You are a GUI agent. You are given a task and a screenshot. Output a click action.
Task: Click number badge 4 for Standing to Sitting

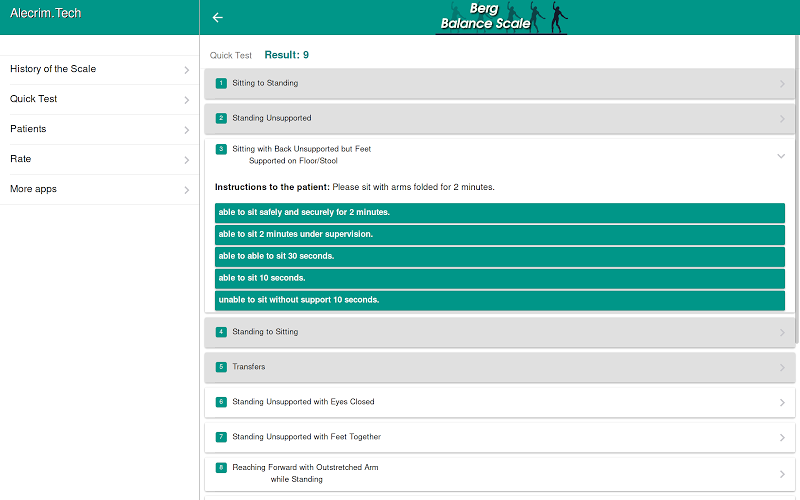221,332
